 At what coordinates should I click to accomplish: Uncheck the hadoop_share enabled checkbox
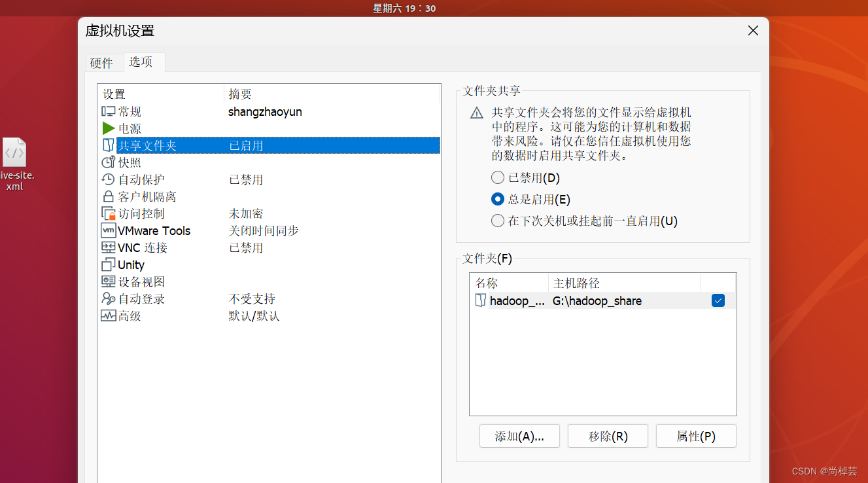coord(718,301)
